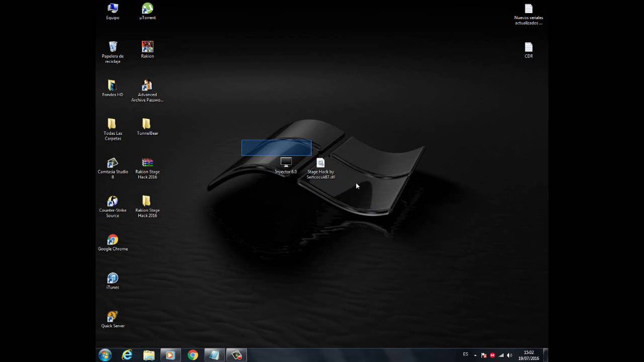Select the Fondos HD folder
This screenshot has height=362, width=644.
pyautogui.click(x=113, y=88)
